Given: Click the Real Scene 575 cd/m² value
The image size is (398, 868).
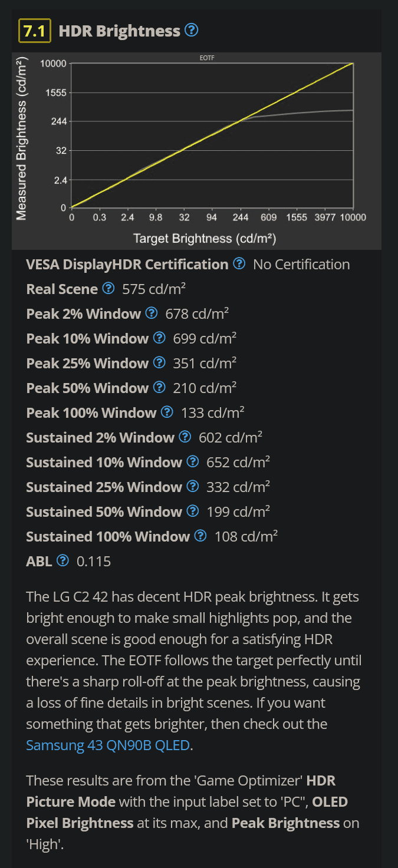Looking at the screenshot, I should [x=154, y=289].
